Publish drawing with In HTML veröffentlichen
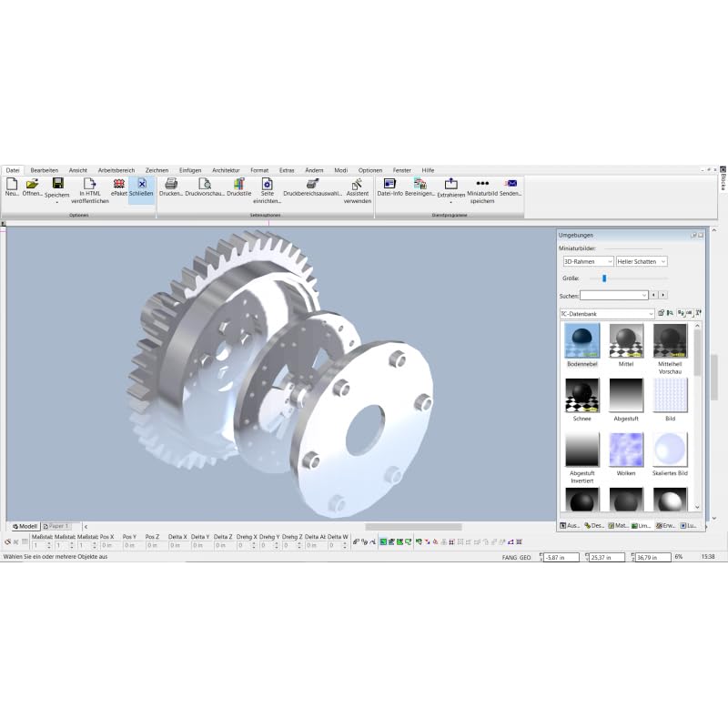 pos(89,184)
